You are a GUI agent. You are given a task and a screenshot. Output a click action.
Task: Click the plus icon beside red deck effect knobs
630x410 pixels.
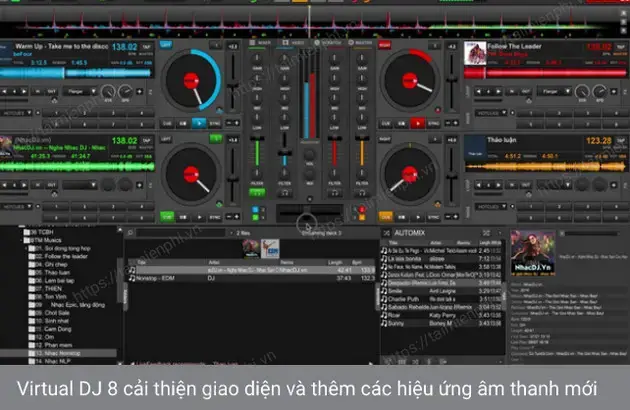(x=614, y=92)
